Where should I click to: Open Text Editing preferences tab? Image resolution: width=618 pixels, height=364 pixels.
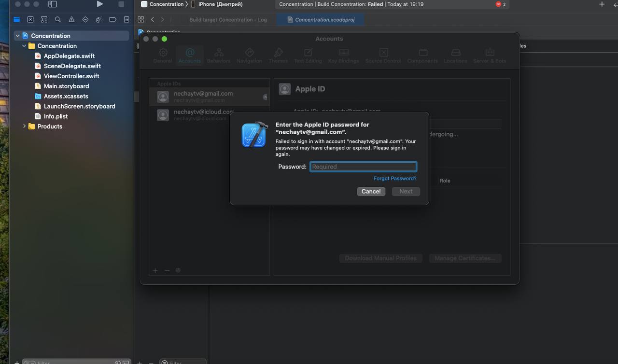pos(308,56)
